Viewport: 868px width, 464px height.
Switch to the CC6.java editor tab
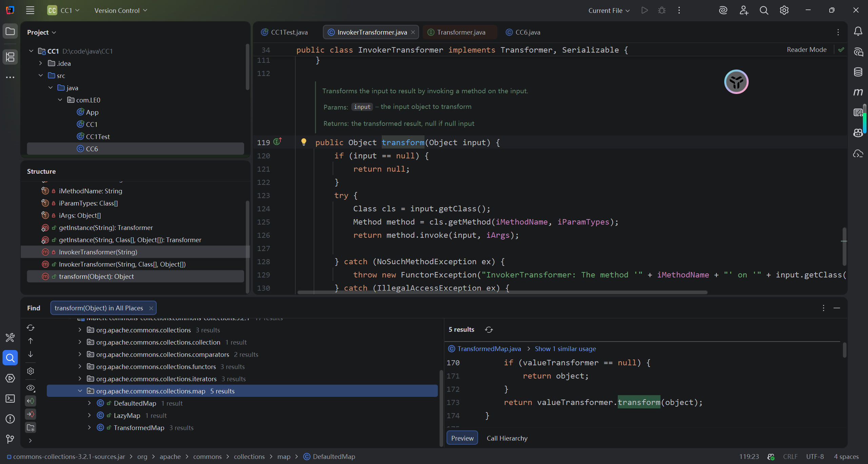527,32
